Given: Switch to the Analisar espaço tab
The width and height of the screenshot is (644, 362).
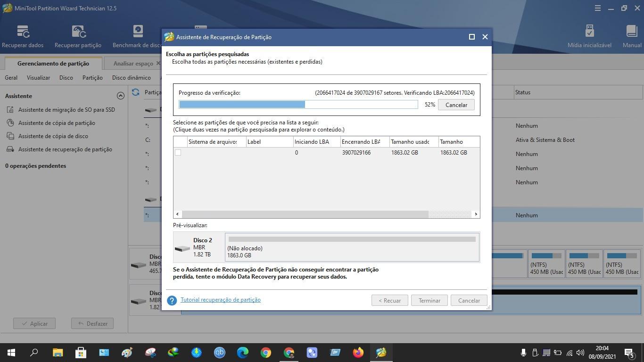Looking at the screenshot, I should [133, 64].
